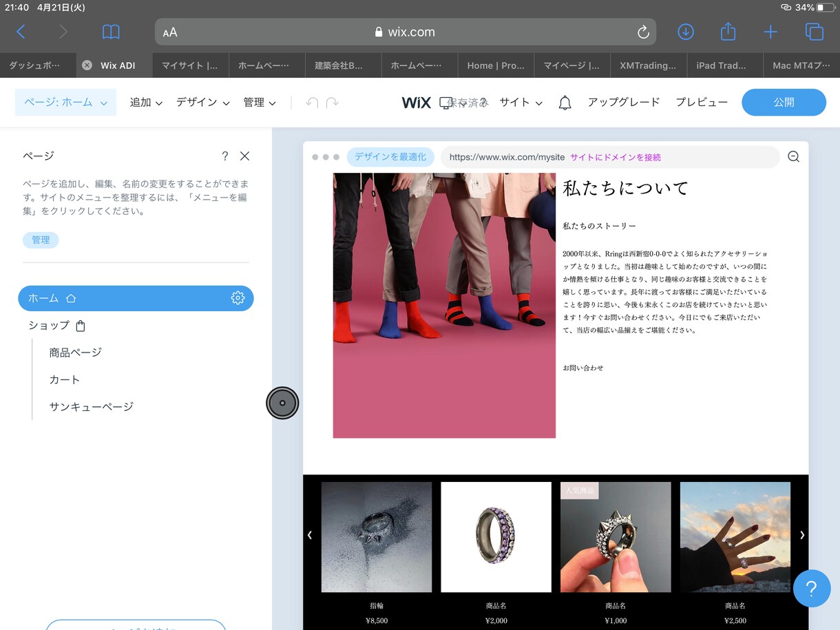Screen dimensions: 840x630
Task: Tap the Safari share icon
Action: tap(728, 31)
